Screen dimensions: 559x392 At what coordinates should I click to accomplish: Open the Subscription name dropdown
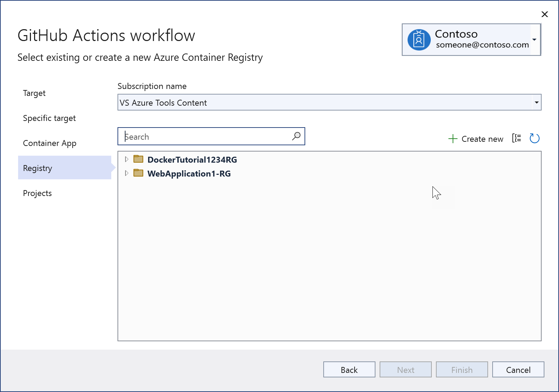click(537, 102)
